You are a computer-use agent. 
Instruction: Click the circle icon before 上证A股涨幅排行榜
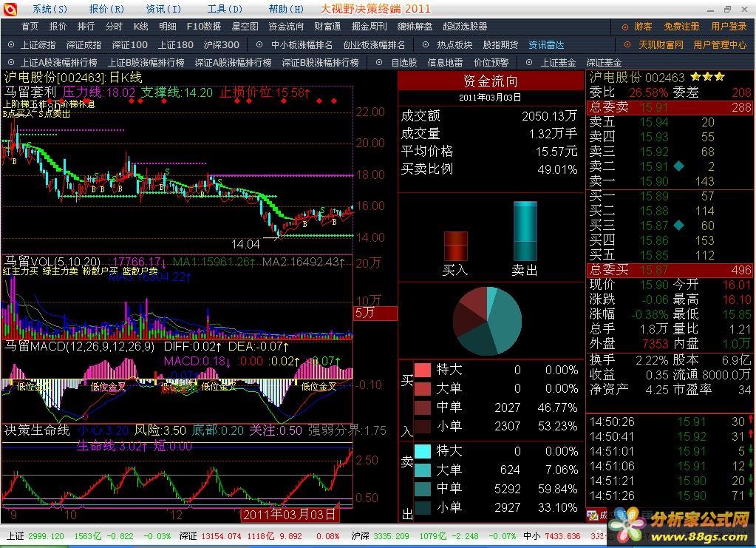tap(11, 63)
